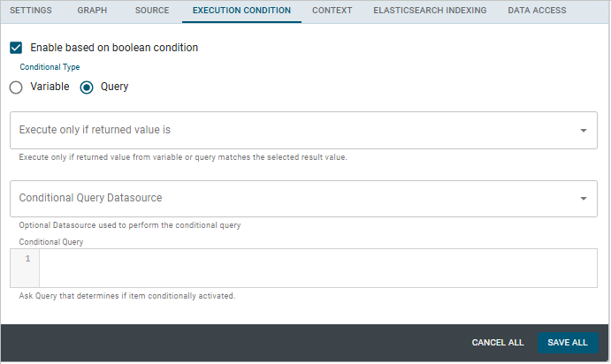View the Data Access tab
Viewport: 611px width, 364px height.
(538, 11)
